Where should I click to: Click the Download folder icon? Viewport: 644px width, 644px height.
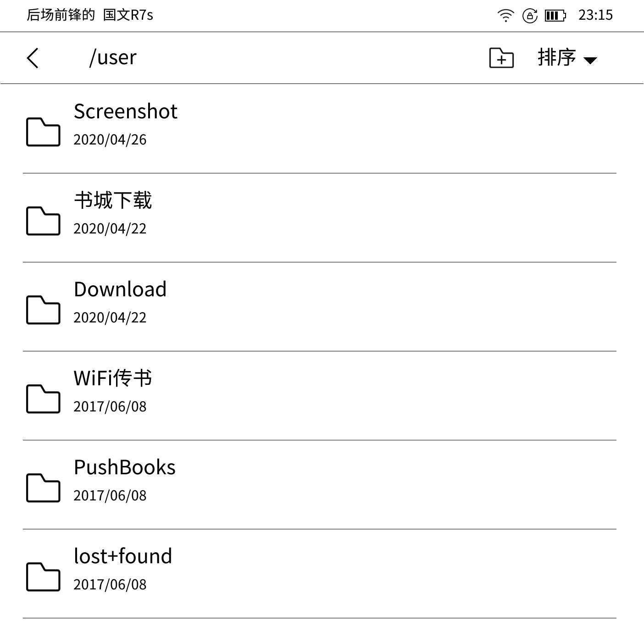click(x=43, y=310)
